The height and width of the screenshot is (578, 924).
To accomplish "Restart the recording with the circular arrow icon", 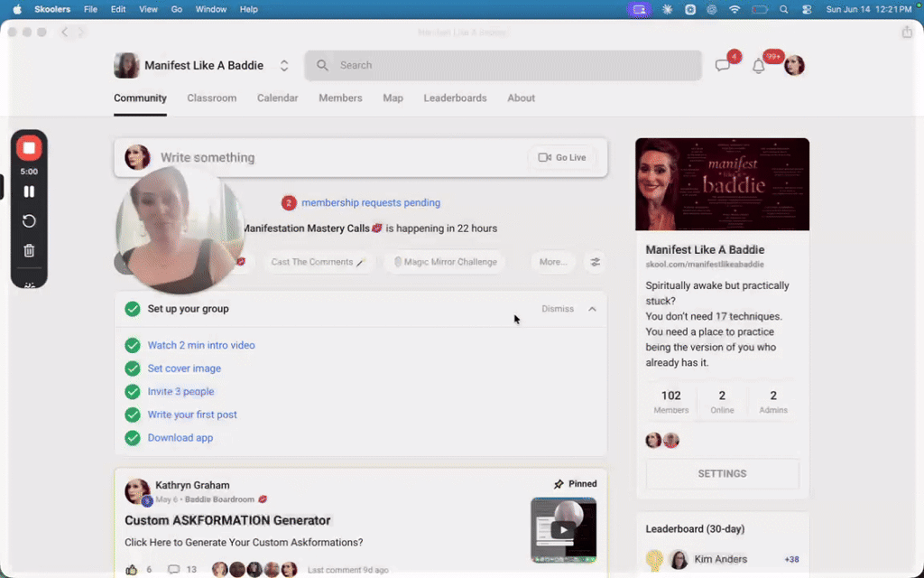I will (x=29, y=221).
